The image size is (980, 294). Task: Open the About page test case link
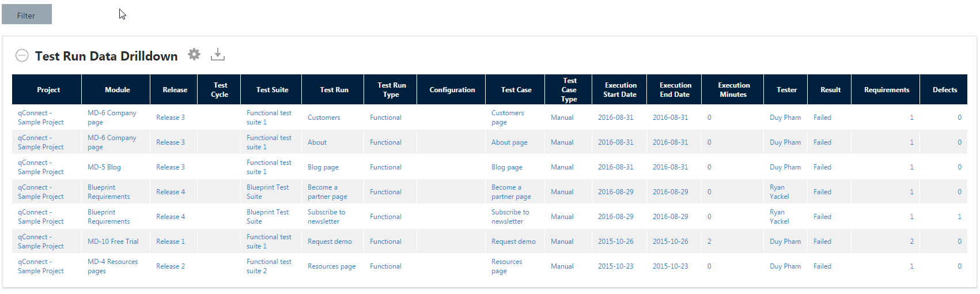pyautogui.click(x=509, y=142)
